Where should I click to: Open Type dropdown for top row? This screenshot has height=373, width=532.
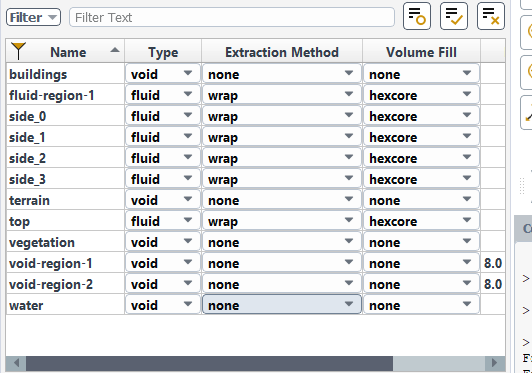click(x=163, y=221)
